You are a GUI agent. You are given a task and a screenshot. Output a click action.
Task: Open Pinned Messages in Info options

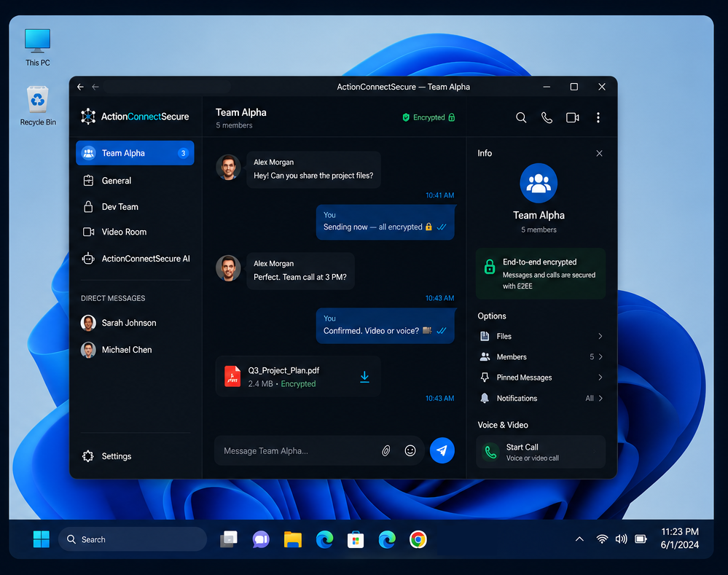coord(541,378)
